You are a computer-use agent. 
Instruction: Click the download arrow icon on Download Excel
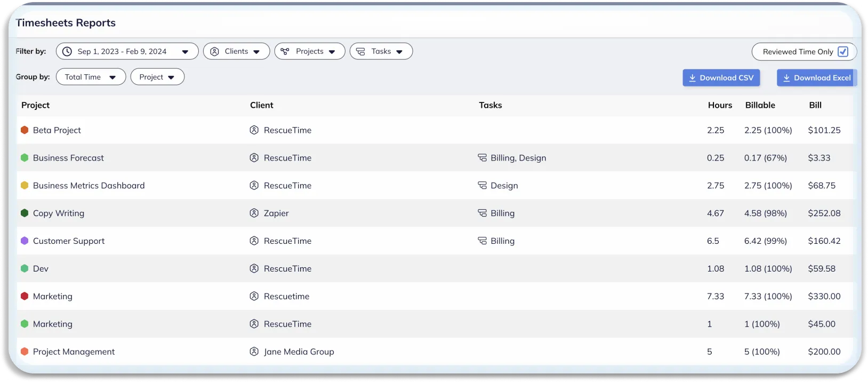click(786, 78)
